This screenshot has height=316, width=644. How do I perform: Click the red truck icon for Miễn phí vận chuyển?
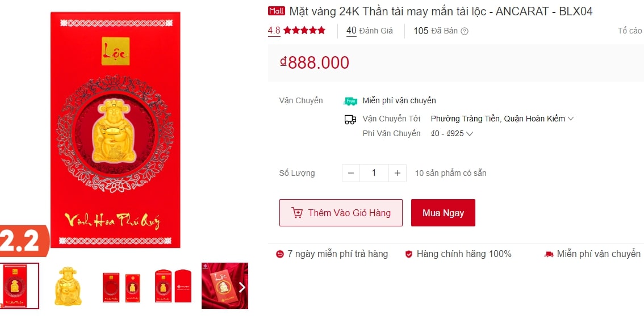(549, 254)
